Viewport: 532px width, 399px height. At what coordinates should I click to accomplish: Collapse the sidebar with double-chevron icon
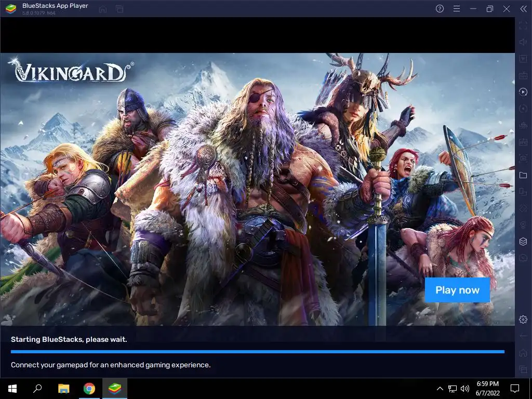point(523,9)
